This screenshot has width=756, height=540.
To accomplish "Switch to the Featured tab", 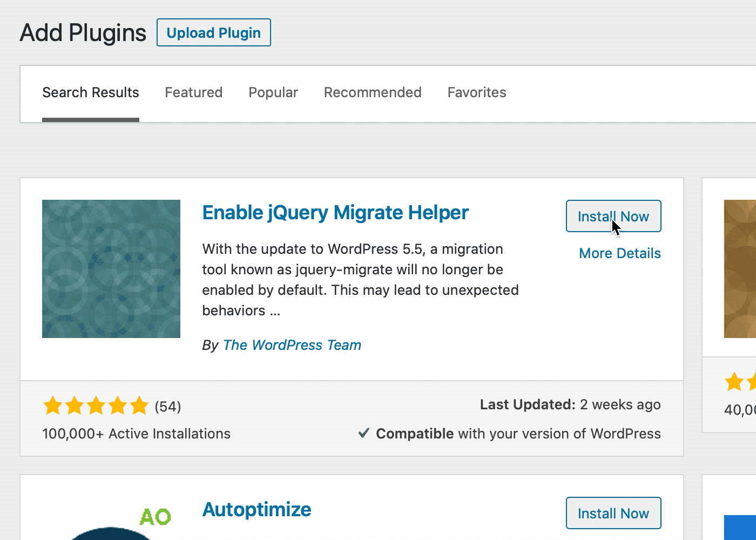I will coord(193,92).
